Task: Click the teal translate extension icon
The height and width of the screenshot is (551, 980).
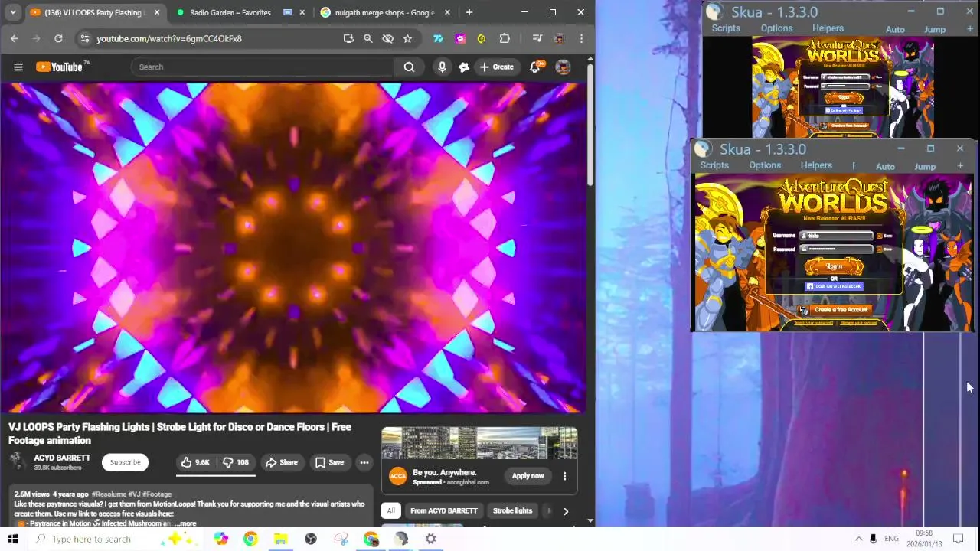Action: click(438, 38)
